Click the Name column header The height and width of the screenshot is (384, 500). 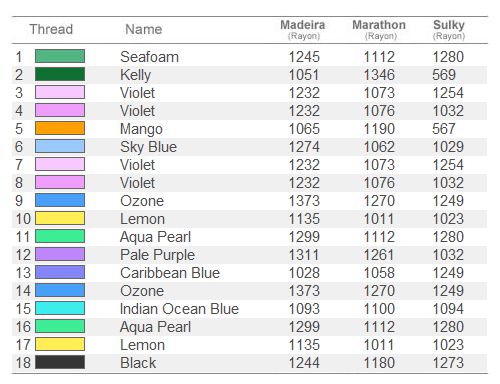[144, 29]
